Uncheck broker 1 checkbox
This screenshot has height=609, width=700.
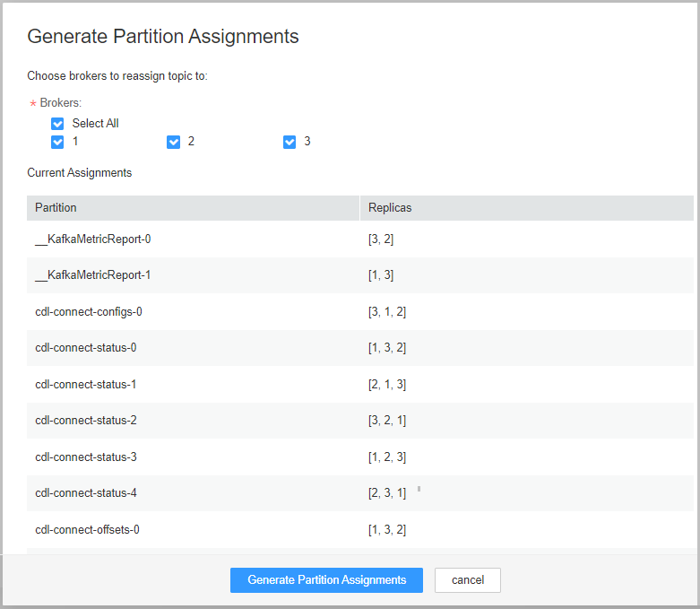click(57, 142)
